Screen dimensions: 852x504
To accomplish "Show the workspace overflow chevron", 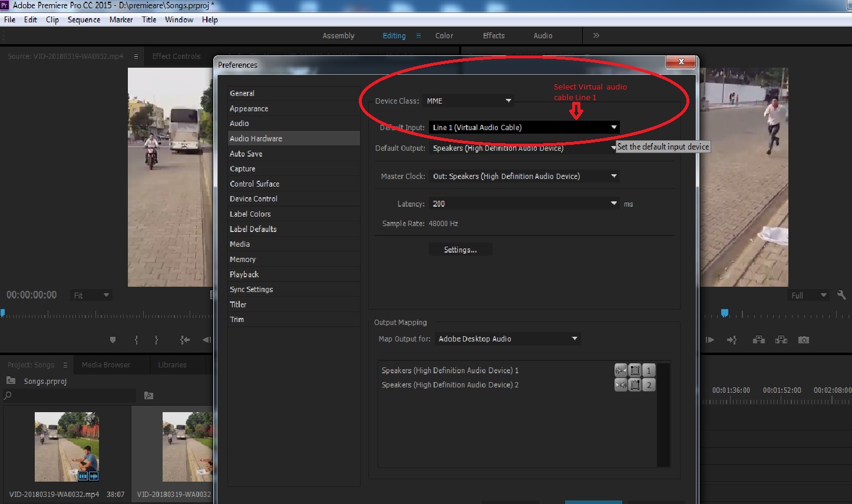I will click(x=596, y=35).
